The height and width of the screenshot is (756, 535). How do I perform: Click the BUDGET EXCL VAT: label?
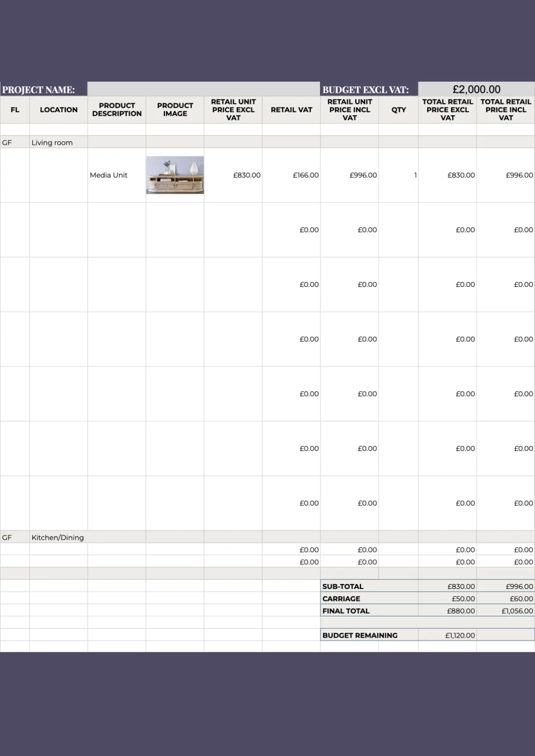(366, 90)
